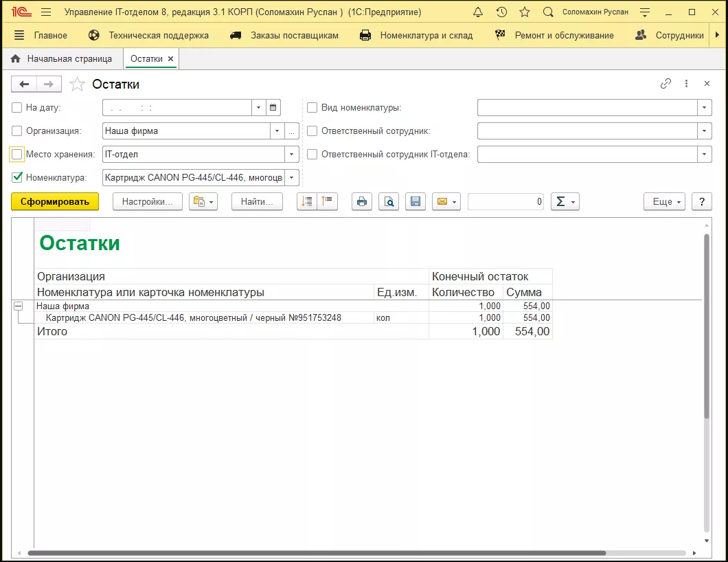Image resolution: width=728 pixels, height=562 pixels.
Task: Open the Вид номенклатуры dropdown
Action: point(705,107)
